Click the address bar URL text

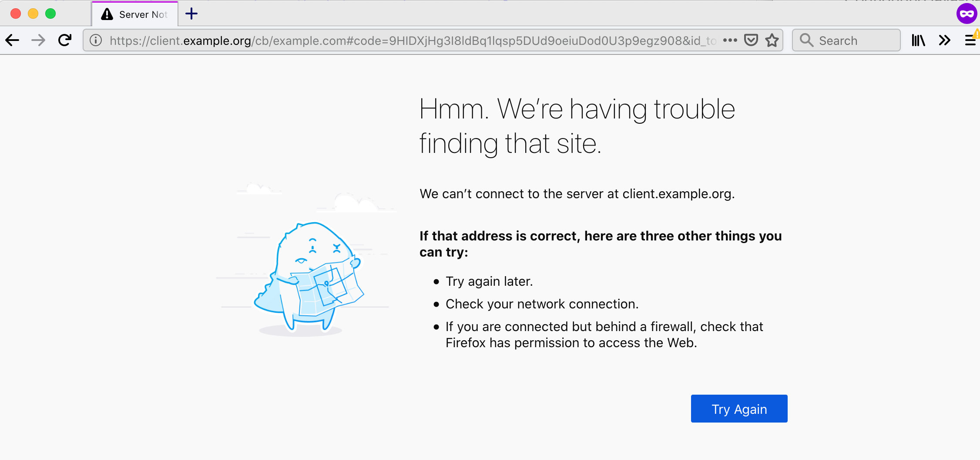click(412, 41)
